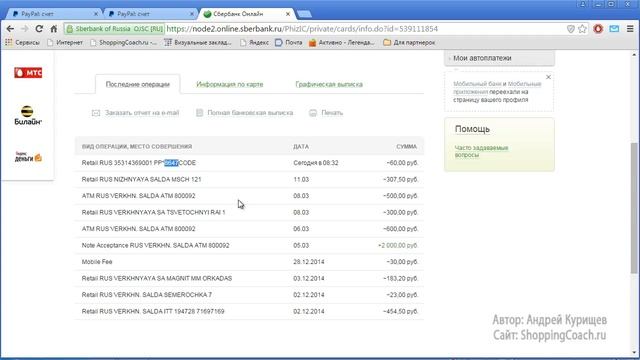Image resolution: width=640 pixels, height=360 pixels.
Task: Click the ITT 194728 71697169 operation
Action: tap(153, 311)
